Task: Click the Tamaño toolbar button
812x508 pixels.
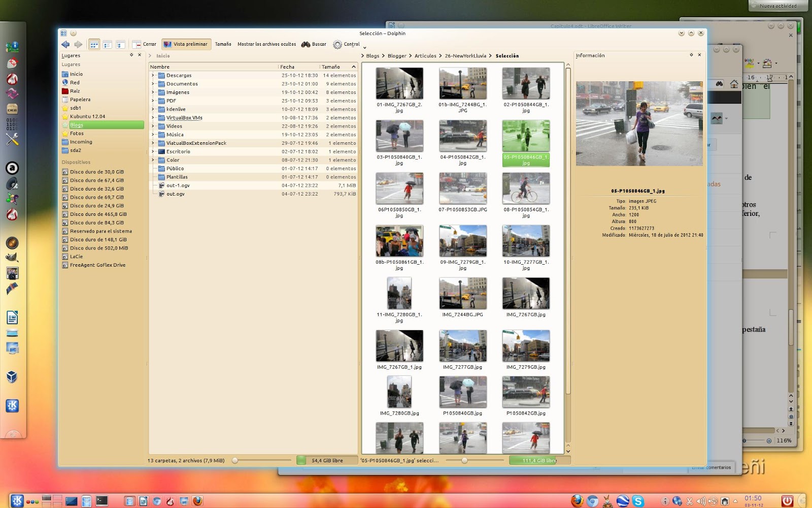Action: tap(223, 44)
